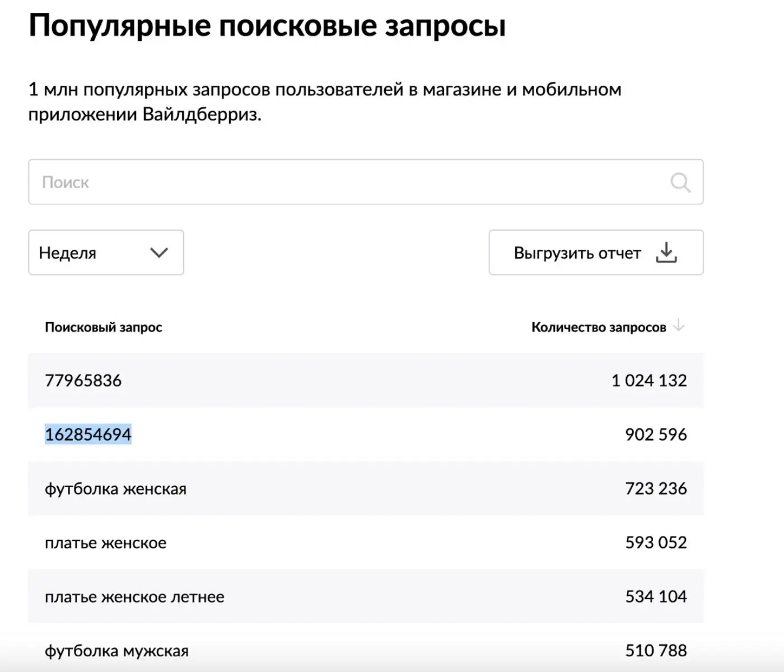Expand the dropdown chevron next to Неделя
Image resolution: width=784 pixels, height=672 pixels.
[x=159, y=253]
